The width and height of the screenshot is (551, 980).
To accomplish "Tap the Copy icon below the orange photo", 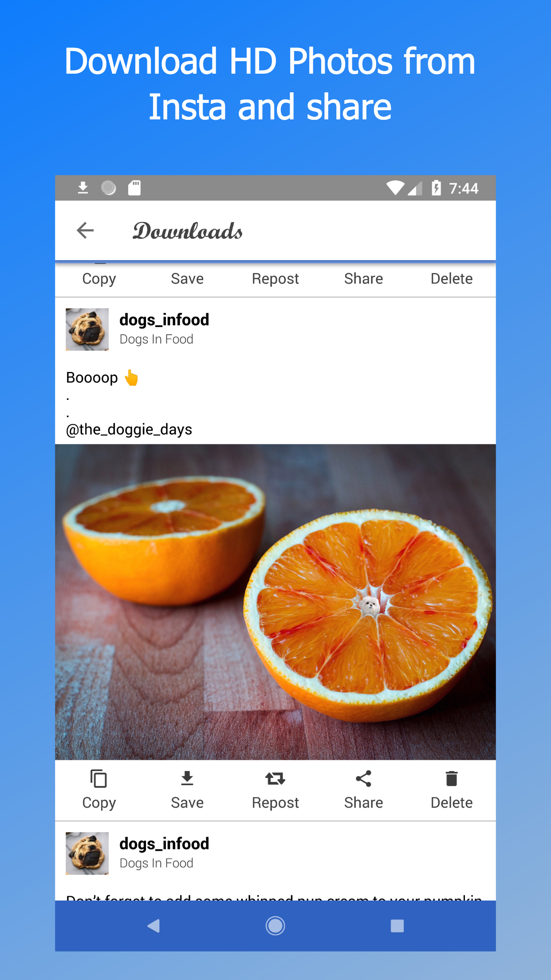I will (x=98, y=779).
